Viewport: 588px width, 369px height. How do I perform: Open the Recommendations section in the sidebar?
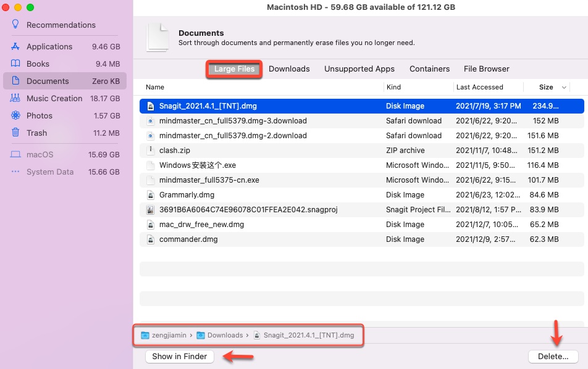click(60, 25)
